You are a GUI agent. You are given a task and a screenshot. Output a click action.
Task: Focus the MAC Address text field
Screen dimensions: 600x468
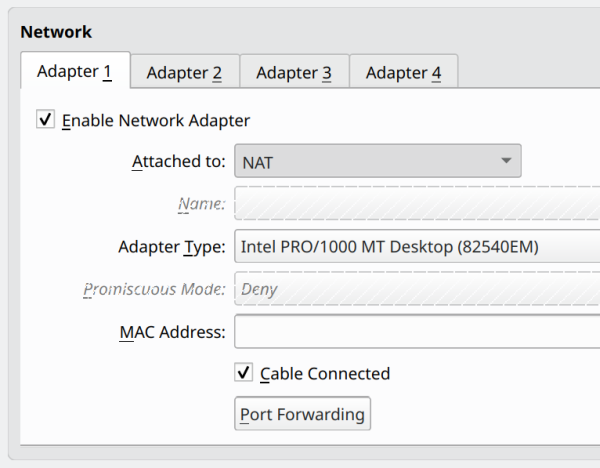tap(416, 332)
